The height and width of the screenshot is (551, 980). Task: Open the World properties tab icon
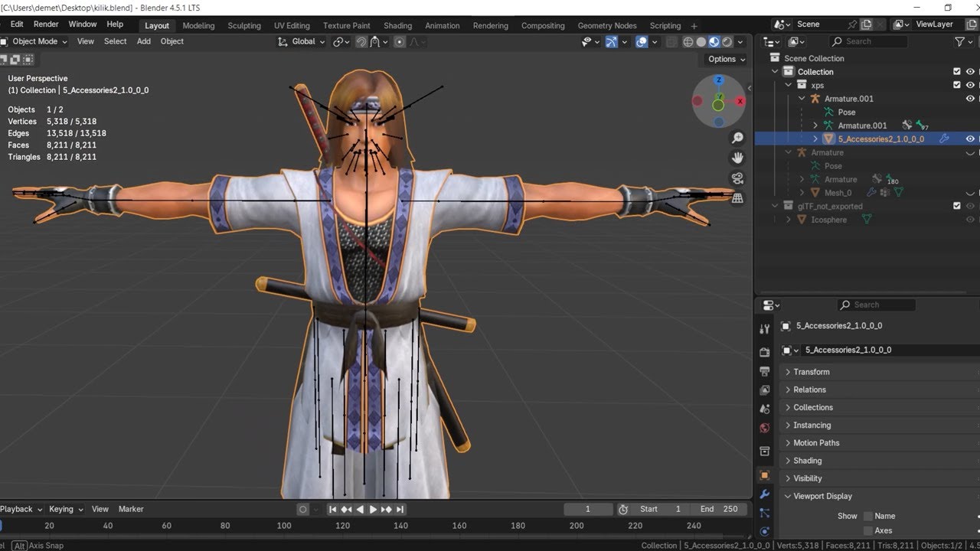(764, 428)
